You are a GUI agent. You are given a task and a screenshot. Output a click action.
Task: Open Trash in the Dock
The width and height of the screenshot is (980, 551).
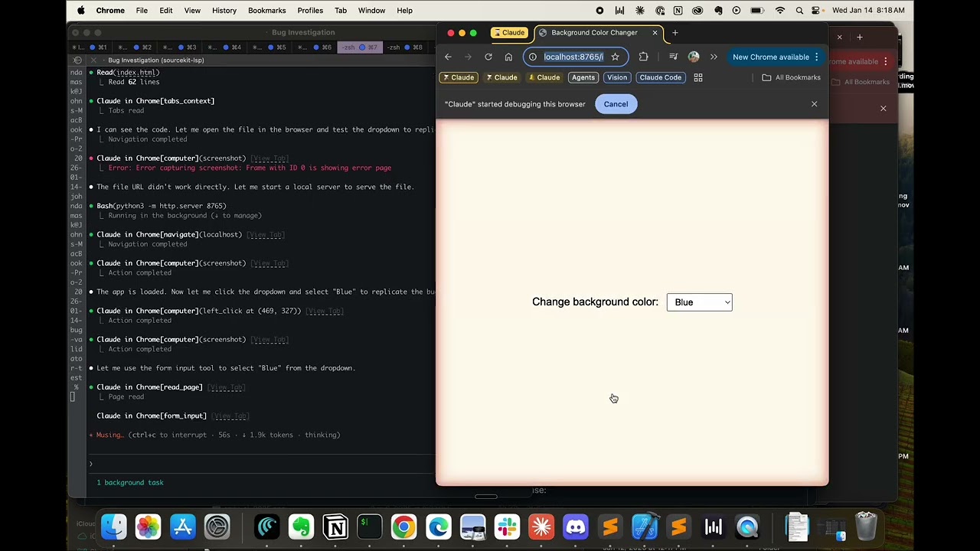click(866, 527)
